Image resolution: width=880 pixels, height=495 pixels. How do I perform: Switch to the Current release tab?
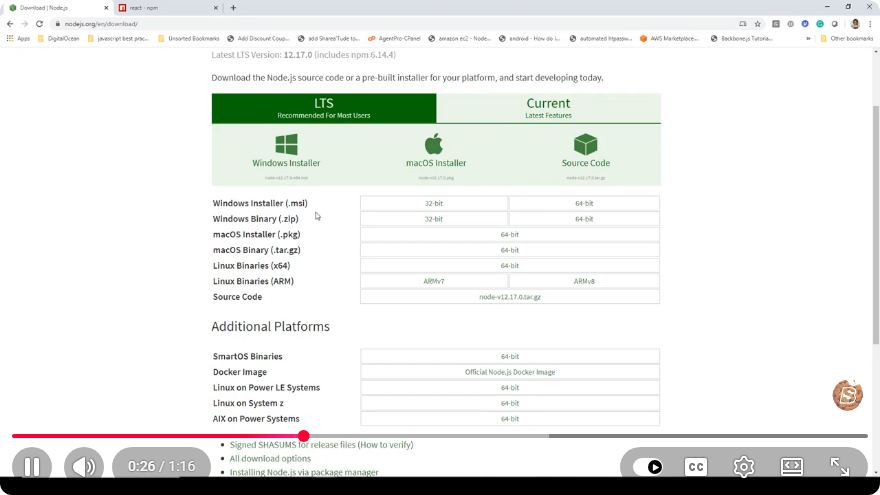click(x=548, y=108)
